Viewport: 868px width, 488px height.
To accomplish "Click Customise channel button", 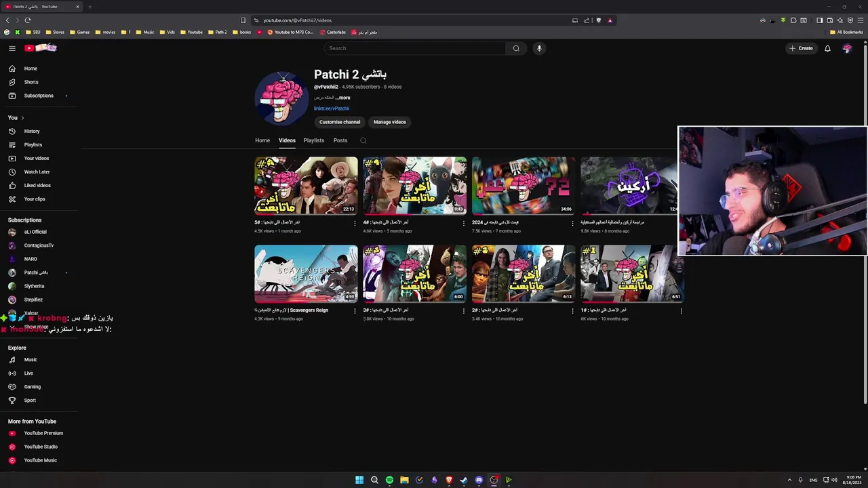I will [x=340, y=122].
